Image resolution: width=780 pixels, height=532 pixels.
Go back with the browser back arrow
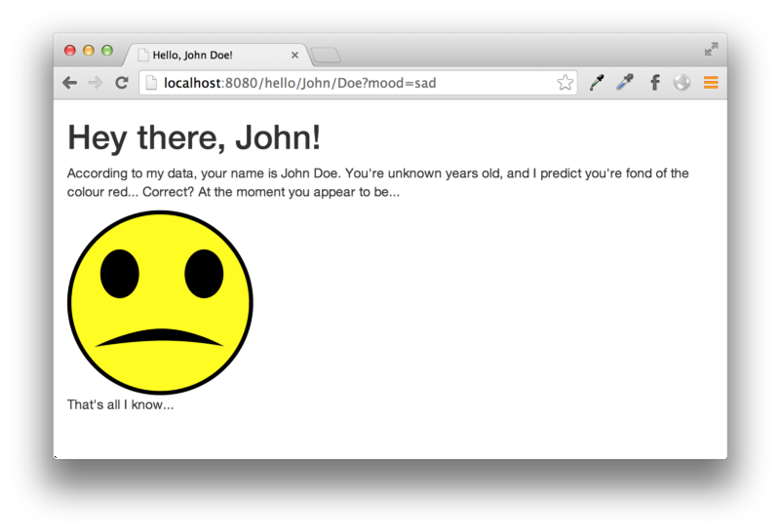click(x=69, y=83)
